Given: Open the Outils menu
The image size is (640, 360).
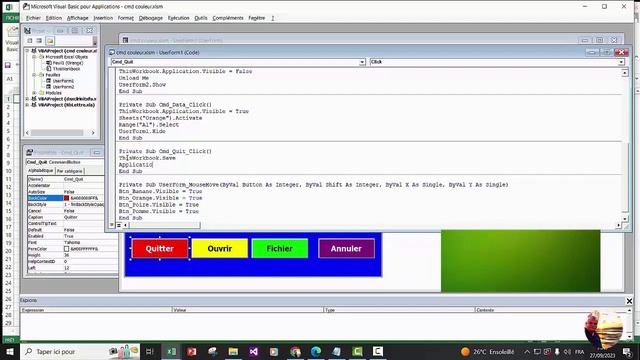Looking at the screenshot, I should tap(201, 18).
